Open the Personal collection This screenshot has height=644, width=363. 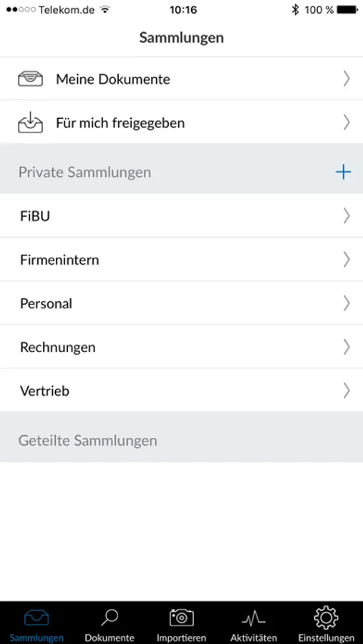(x=181, y=303)
